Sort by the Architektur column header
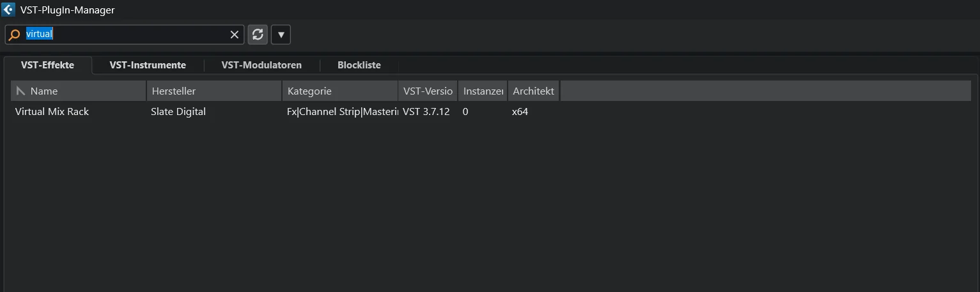The height and width of the screenshot is (292, 980). click(534, 91)
